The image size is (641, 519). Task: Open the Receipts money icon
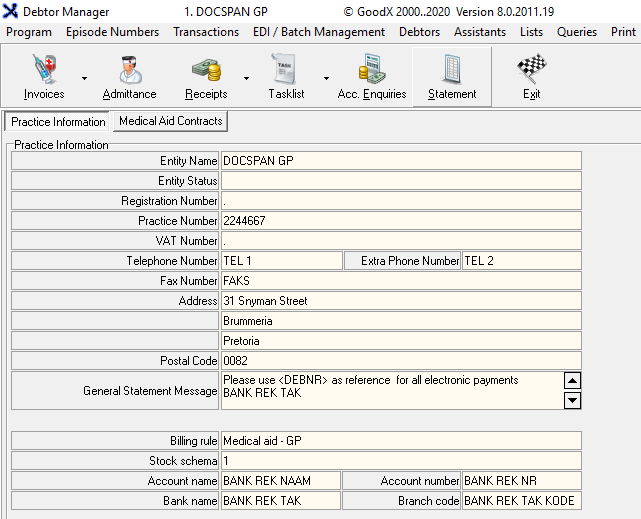206,72
